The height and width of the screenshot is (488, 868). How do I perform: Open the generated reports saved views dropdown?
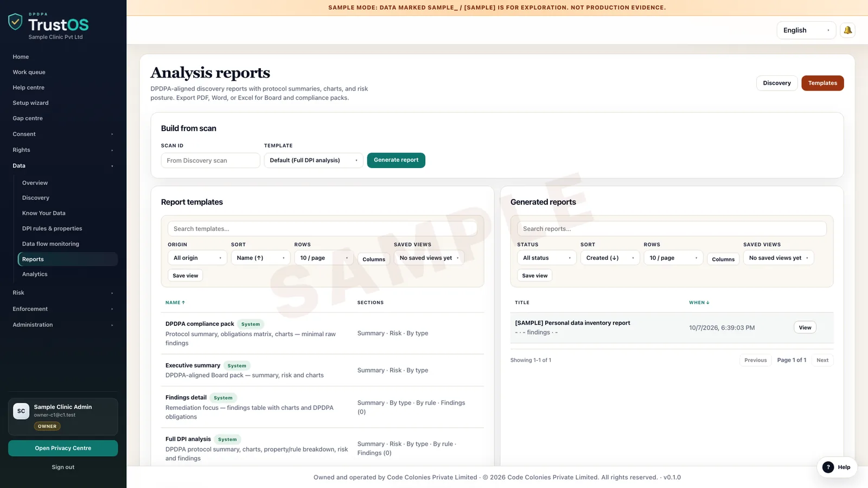[x=778, y=258]
